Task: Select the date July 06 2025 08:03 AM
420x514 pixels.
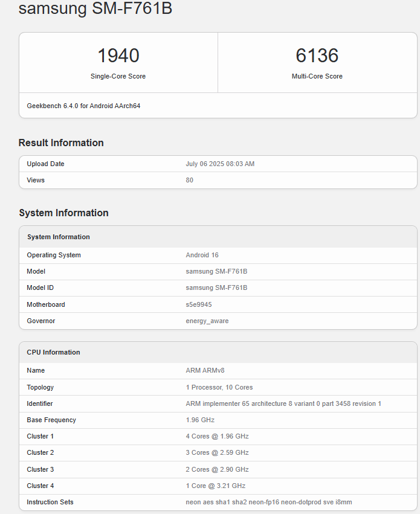Action: click(x=220, y=164)
